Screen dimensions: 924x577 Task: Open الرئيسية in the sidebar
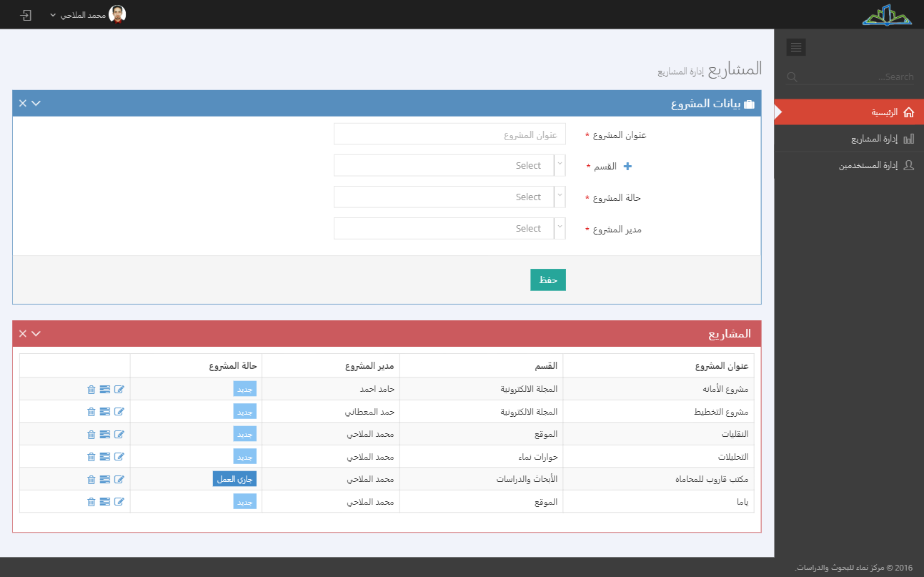pyautogui.click(x=849, y=112)
